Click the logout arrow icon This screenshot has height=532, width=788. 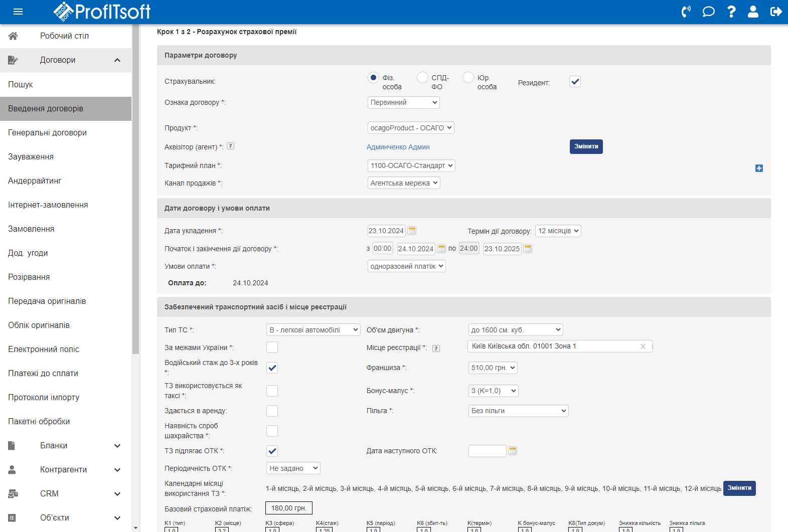[x=775, y=12]
